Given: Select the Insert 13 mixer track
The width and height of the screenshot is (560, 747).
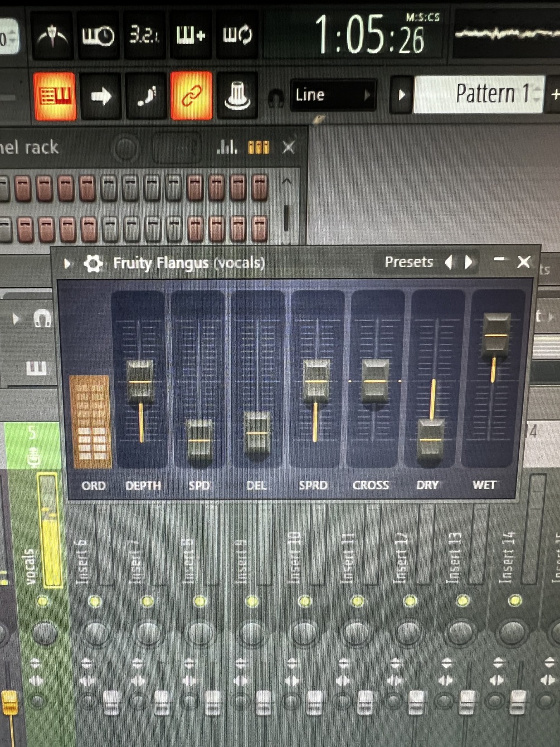Looking at the screenshot, I should coord(454,558).
